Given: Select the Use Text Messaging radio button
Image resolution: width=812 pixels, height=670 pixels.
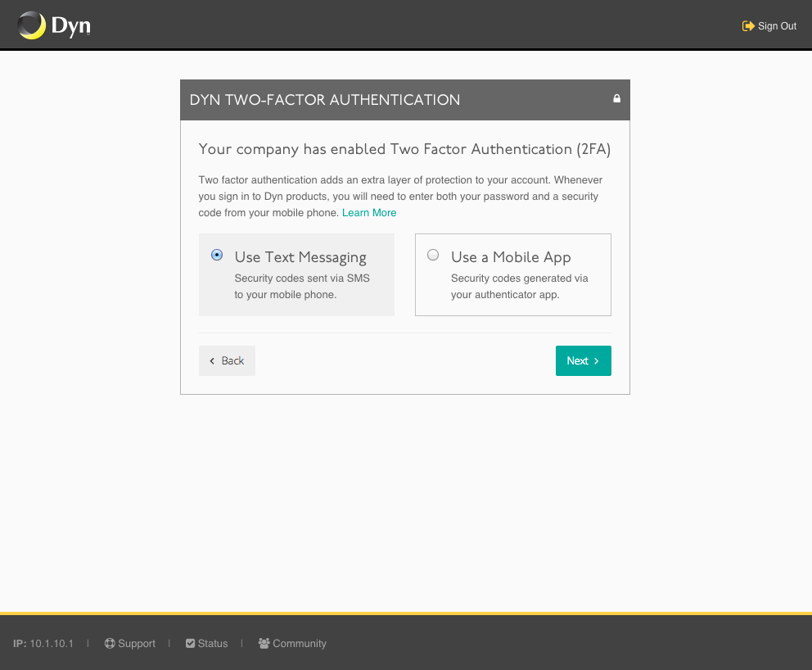Looking at the screenshot, I should (x=217, y=255).
